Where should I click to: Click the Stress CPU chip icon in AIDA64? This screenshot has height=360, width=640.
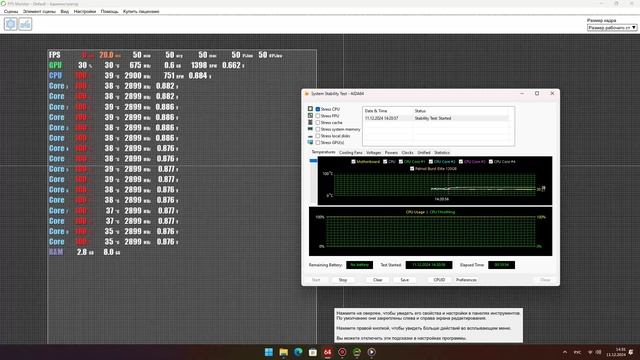click(x=310, y=109)
